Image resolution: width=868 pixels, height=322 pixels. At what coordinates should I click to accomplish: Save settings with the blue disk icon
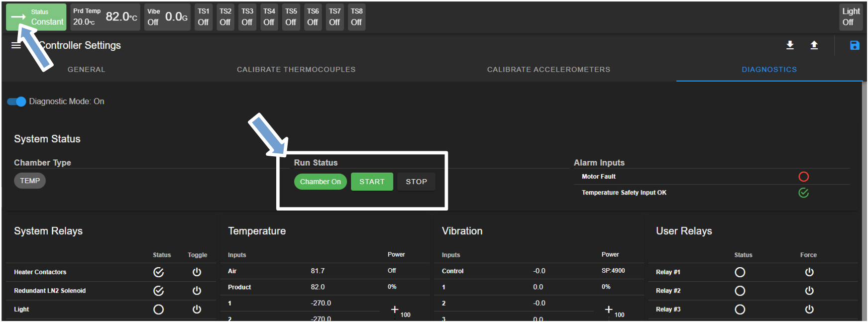[x=855, y=45]
